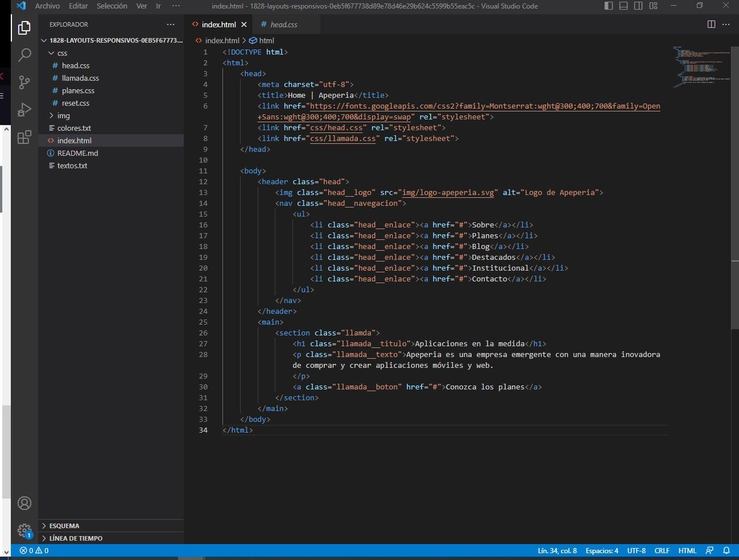Screen dimensions: 739x560
Task: Click the Lín. 34, col. 8 status
Action: point(557,550)
